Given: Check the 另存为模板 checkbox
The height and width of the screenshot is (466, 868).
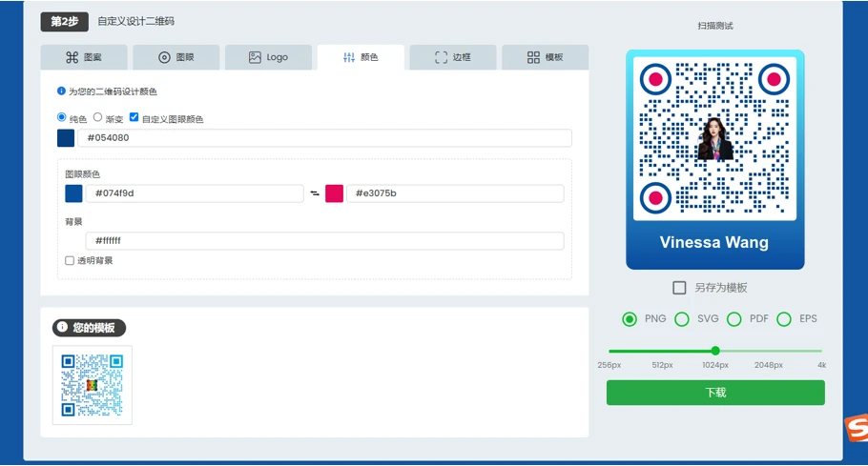Looking at the screenshot, I should 679,288.
